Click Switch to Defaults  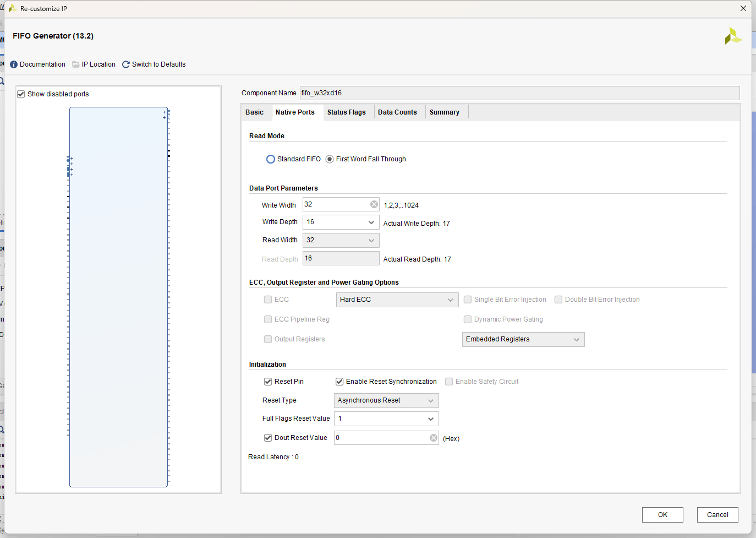coord(154,64)
